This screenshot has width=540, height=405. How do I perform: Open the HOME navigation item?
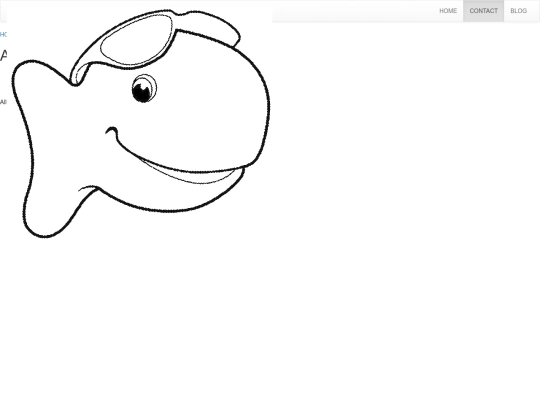[448, 11]
